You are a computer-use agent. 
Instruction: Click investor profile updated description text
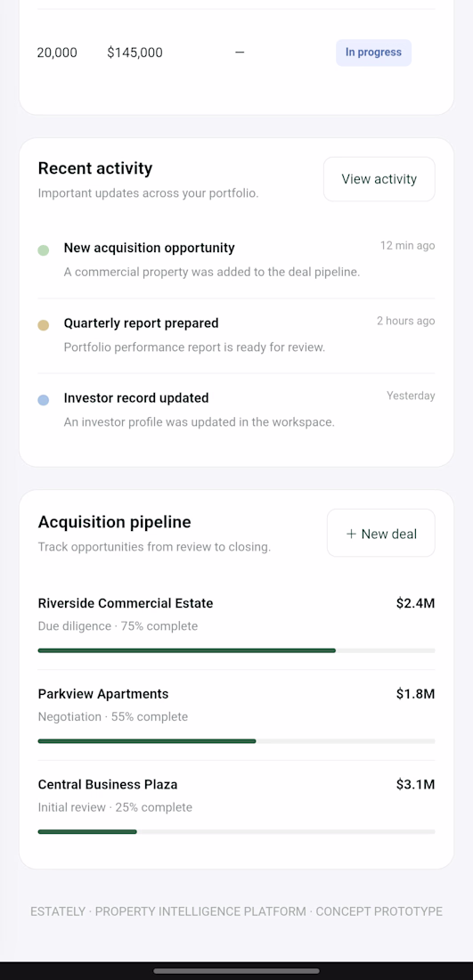click(x=200, y=422)
